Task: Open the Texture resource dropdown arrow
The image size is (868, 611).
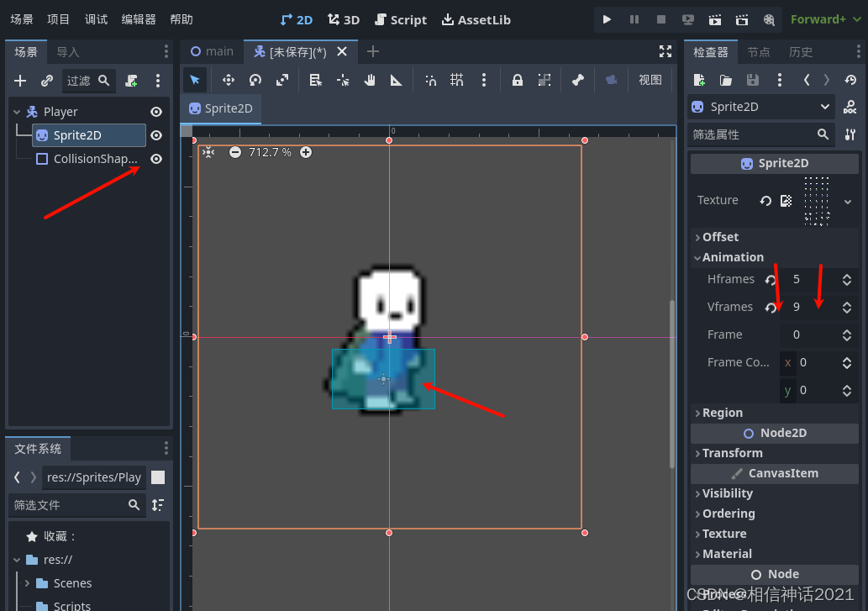Action: pyautogui.click(x=848, y=202)
